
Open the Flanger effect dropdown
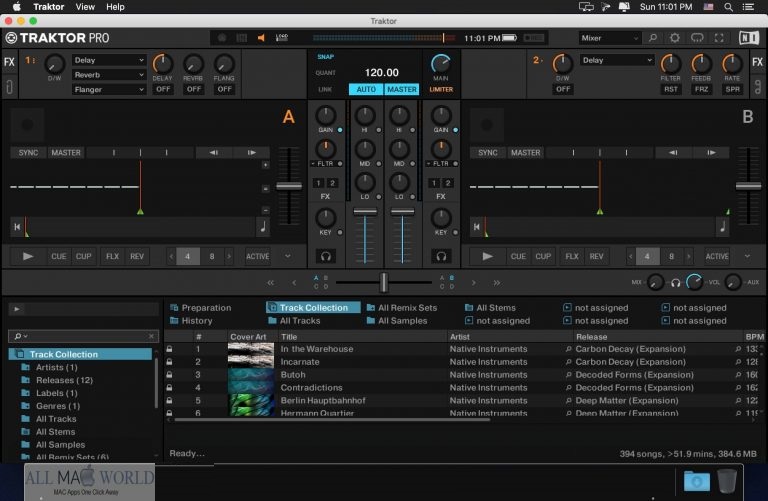(x=109, y=90)
